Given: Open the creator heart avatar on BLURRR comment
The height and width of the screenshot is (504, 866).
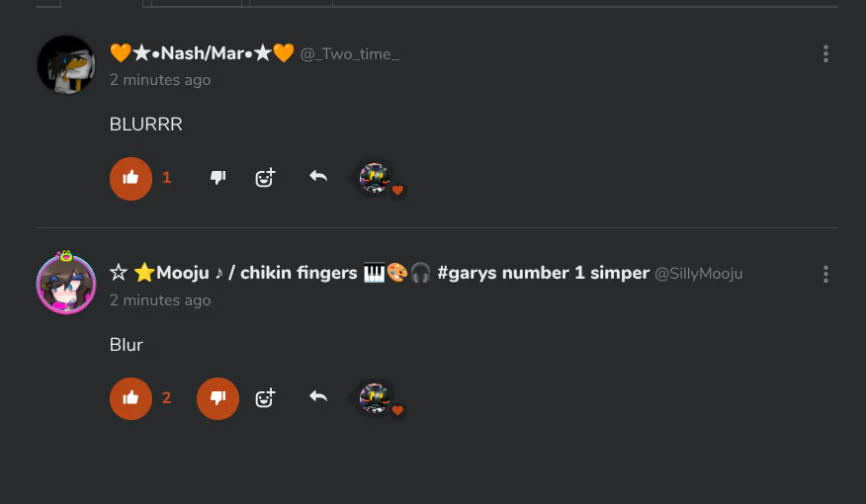Looking at the screenshot, I should coord(376,178).
